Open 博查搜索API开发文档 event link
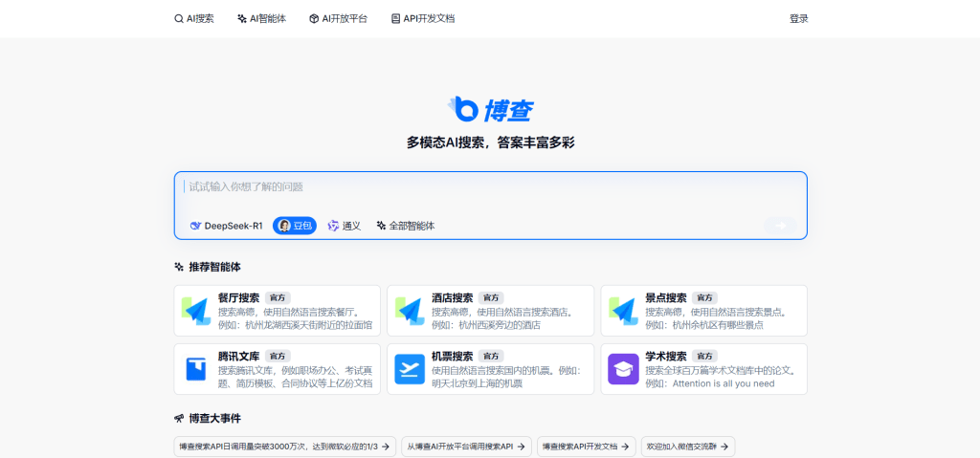The width and height of the screenshot is (980, 458). [587, 447]
